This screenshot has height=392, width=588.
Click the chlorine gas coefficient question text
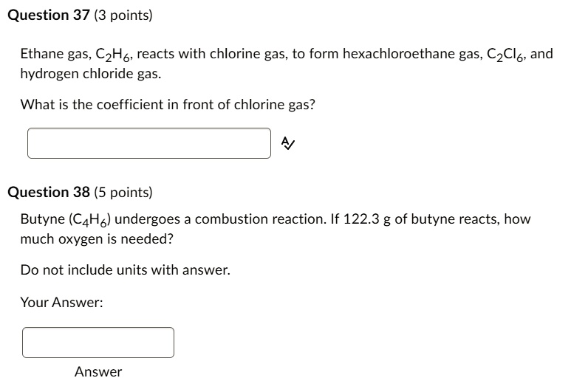pyautogui.click(x=168, y=104)
